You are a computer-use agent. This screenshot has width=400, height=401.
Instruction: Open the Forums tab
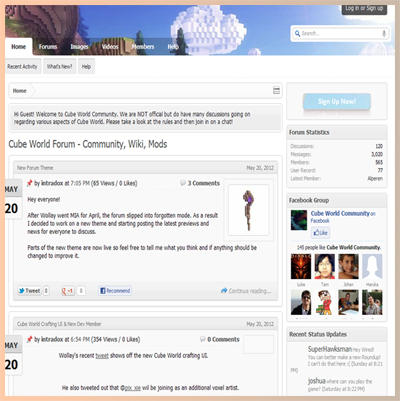[48, 47]
